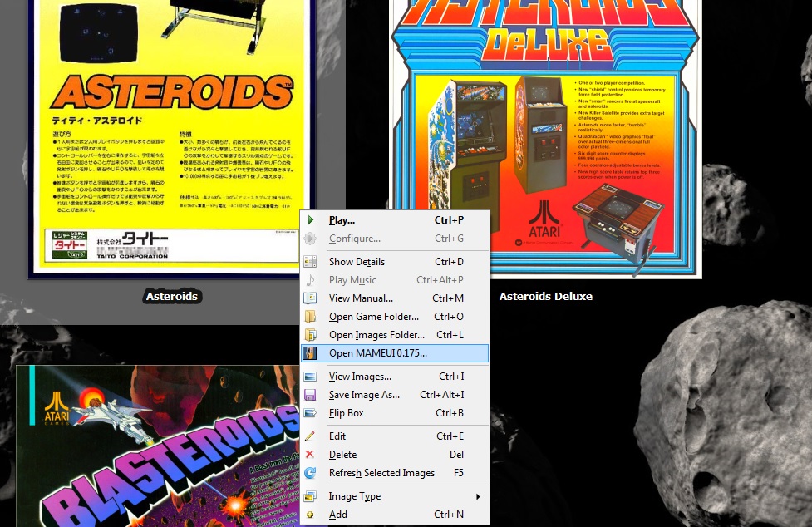The image size is (812, 527).
Task: Choose Play... from the context menu
Action: 395,220
